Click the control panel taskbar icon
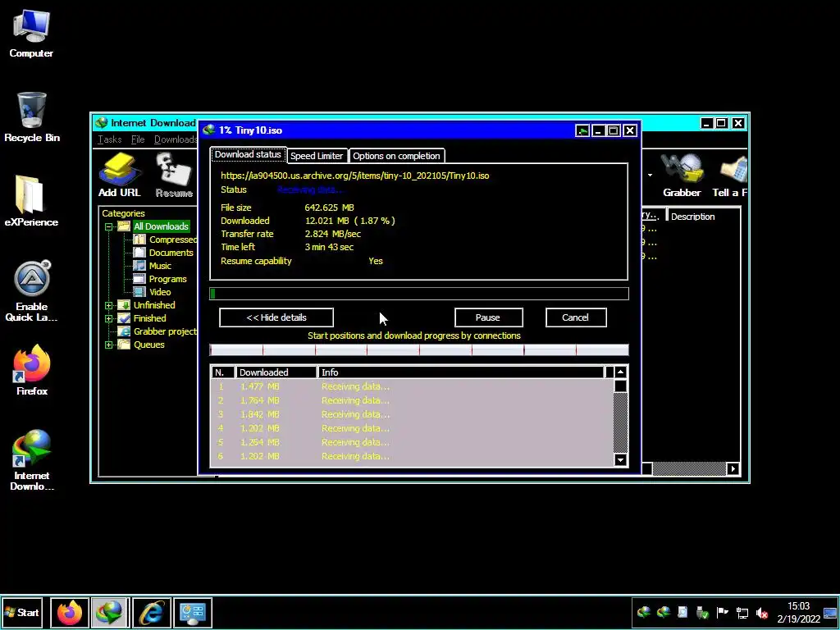Image resolution: width=840 pixels, height=630 pixels. coord(192,612)
